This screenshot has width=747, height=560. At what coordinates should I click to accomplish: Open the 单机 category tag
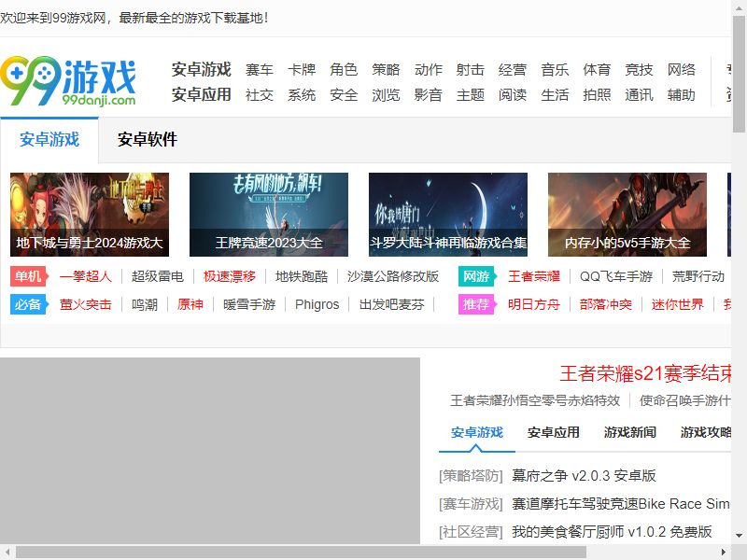click(x=29, y=276)
